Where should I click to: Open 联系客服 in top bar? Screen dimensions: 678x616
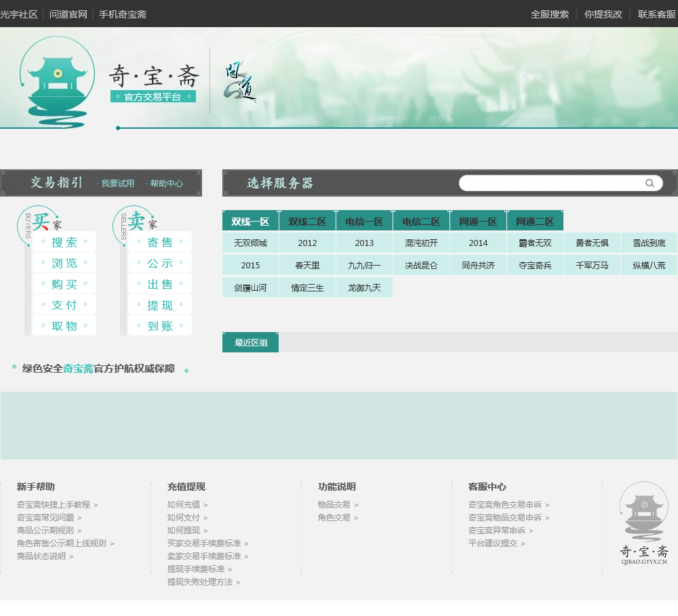pos(657,14)
